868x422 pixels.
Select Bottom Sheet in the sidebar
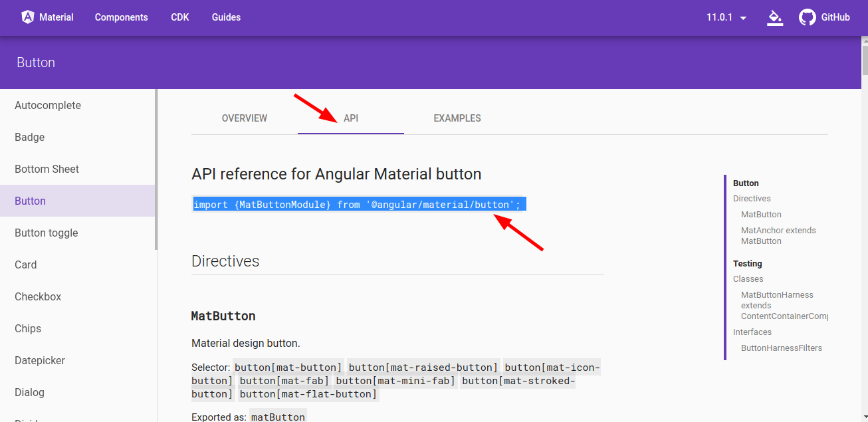pos(78,169)
